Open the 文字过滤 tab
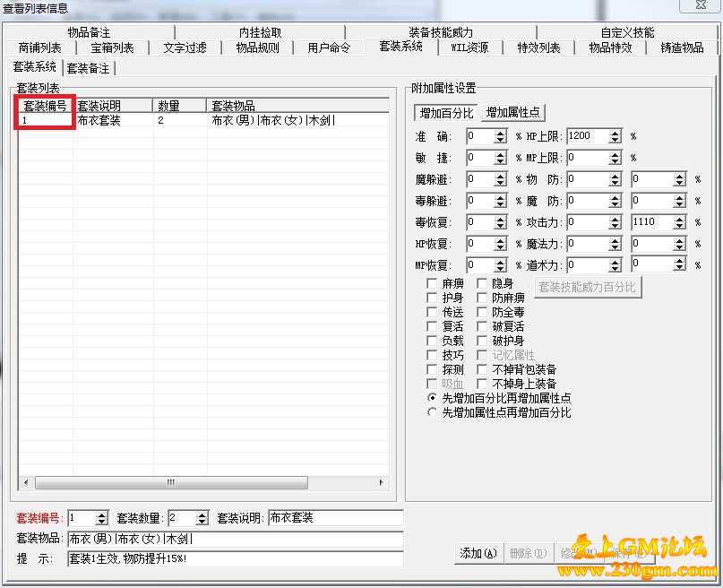 click(x=185, y=48)
